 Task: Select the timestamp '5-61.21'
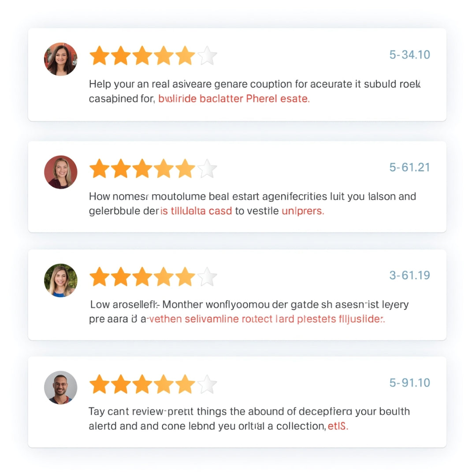(410, 167)
